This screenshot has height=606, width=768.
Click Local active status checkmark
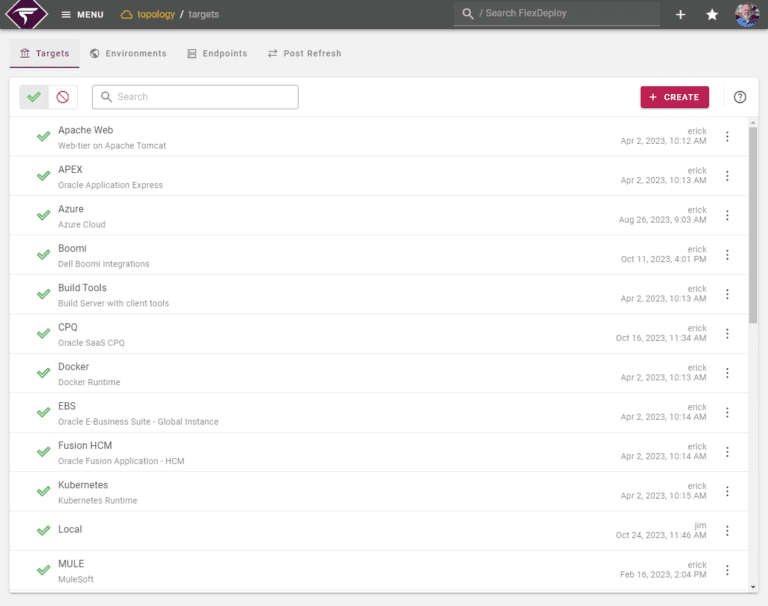[x=44, y=531]
